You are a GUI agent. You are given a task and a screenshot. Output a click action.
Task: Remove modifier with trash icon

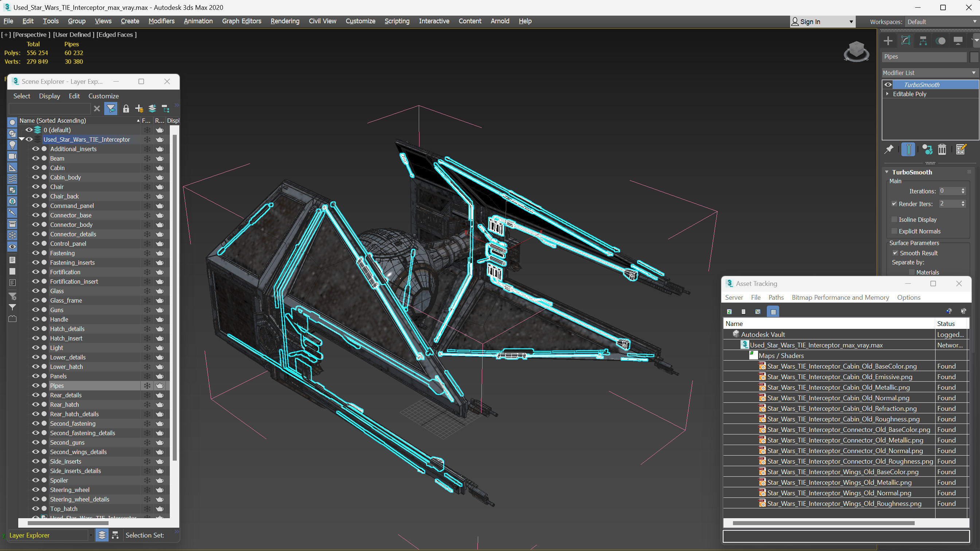click(942, 149)
